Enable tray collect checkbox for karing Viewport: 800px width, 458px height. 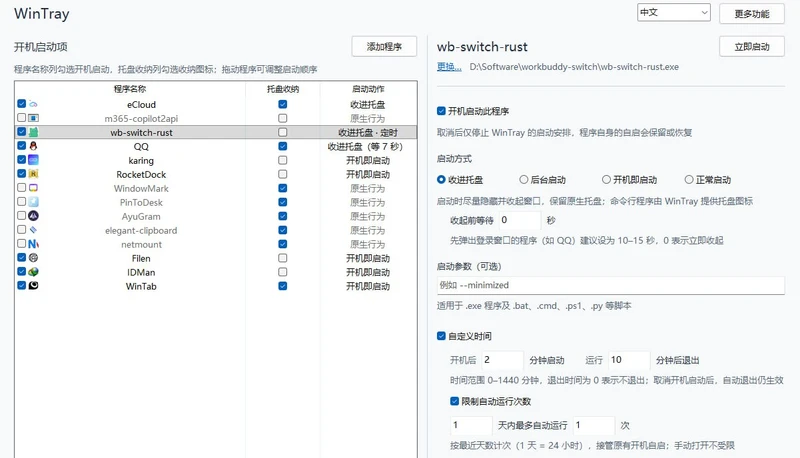point(283,160)
